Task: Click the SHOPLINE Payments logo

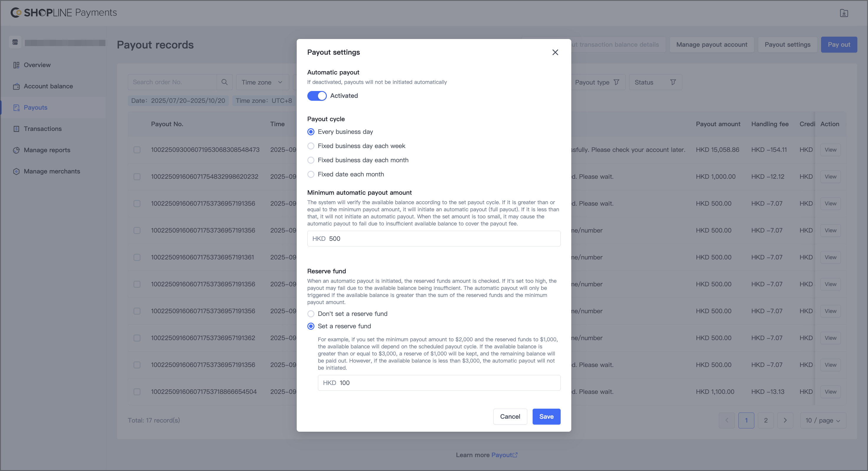Action: (64, 12)
